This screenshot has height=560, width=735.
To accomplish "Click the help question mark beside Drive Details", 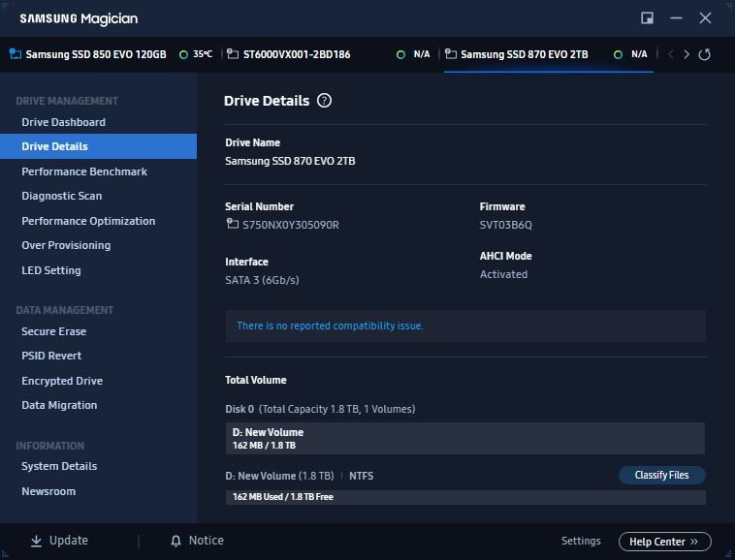I will 324,101.
